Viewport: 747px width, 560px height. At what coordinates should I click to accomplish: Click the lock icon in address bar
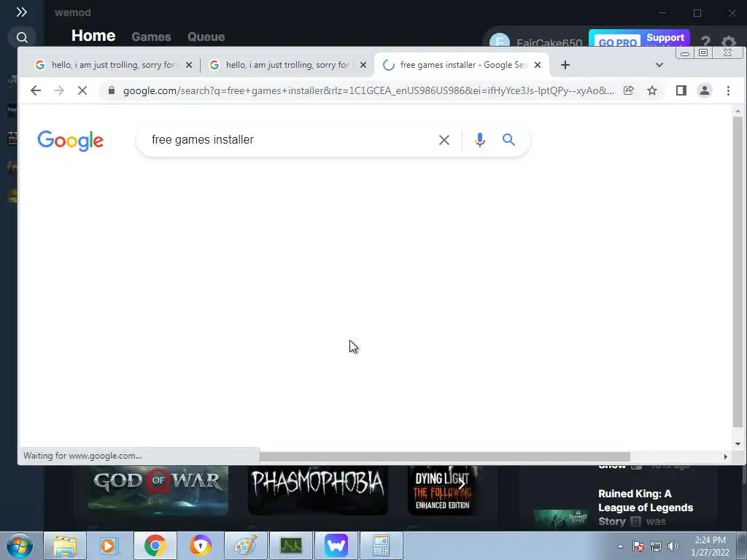pos(112,90)
